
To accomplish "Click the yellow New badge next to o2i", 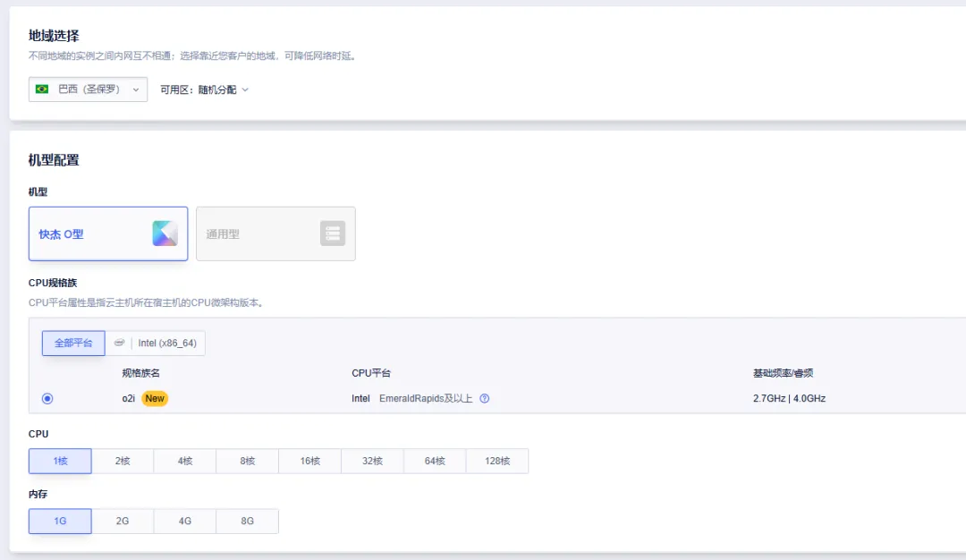I will 155,399.
